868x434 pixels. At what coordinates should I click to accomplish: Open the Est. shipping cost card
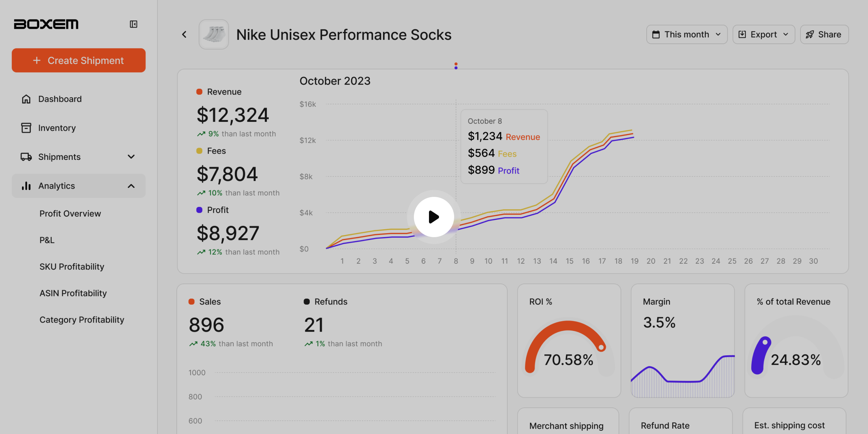click(x=794, y=421)
